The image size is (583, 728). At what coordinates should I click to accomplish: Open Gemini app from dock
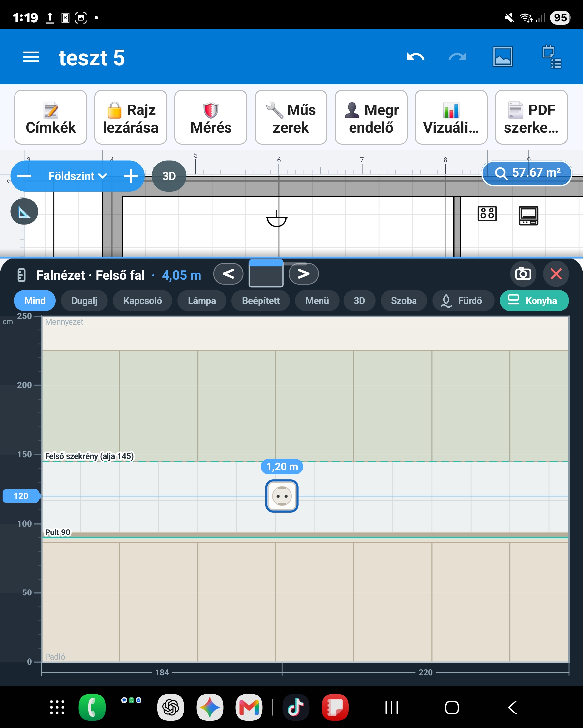[x=210, y=707]
